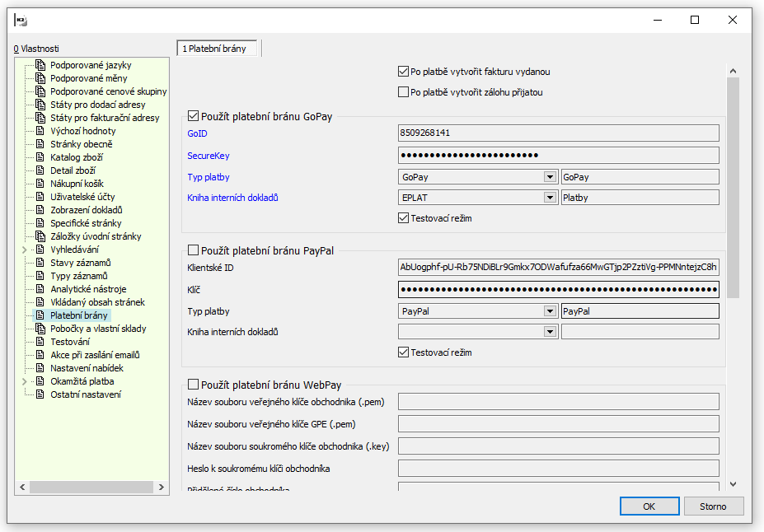Viewport: 764px width, 532px height.
Task: Click the page icon beside Detail zboží
Action: click(x=40, y=170)
